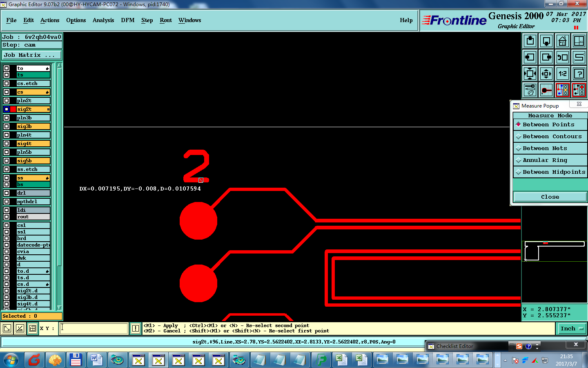Click the red color swatch of sig2t
The image size is (588, 368).
coord(13,109)
